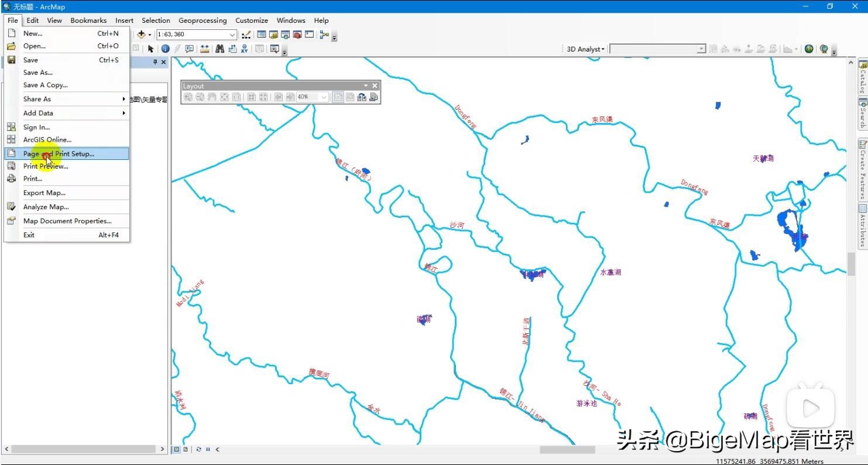Image resolution: width=868 pixels, height=465 pixels.
Task: Open the Go To XY tool
Action: 244,49
